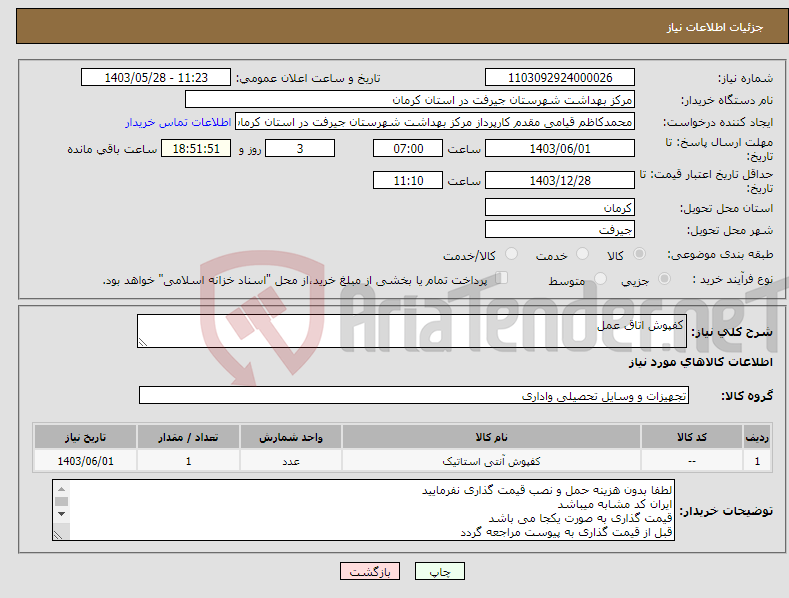Screen dimensions: 789x598
Task: Click the delivery province field کرمان
Action: point(560,207)
